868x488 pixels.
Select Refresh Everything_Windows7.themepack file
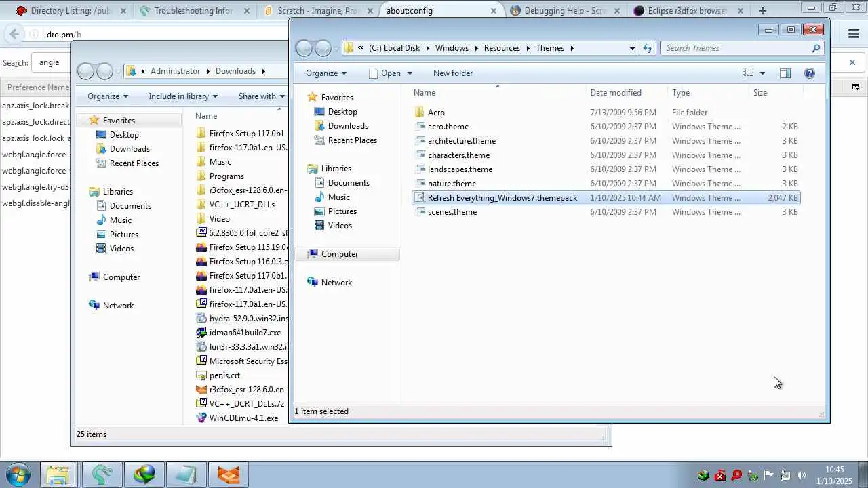point(606,198)
